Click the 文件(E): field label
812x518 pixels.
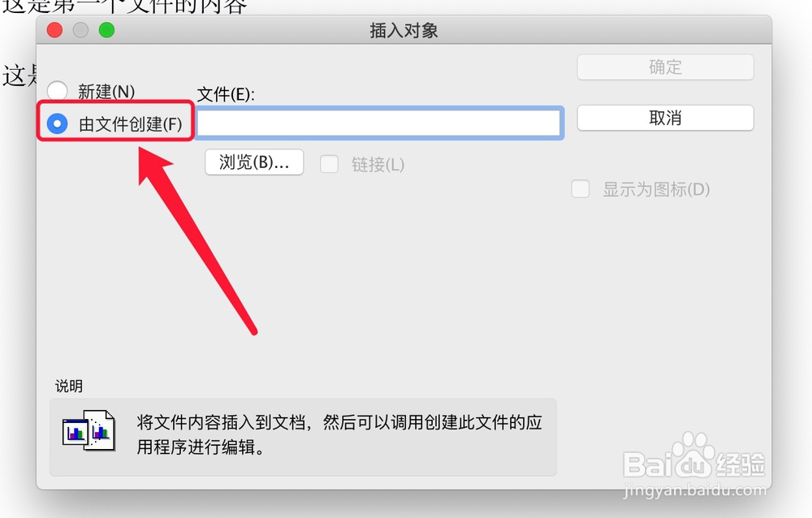(x=226, y=94)
